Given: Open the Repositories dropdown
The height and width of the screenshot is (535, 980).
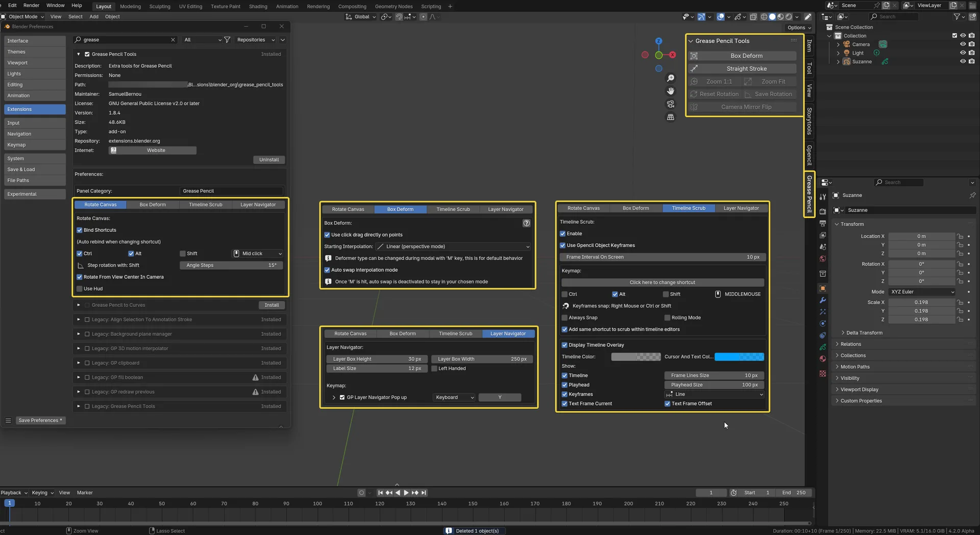Looking at the screenshot, I should click(x=256, y=40).
